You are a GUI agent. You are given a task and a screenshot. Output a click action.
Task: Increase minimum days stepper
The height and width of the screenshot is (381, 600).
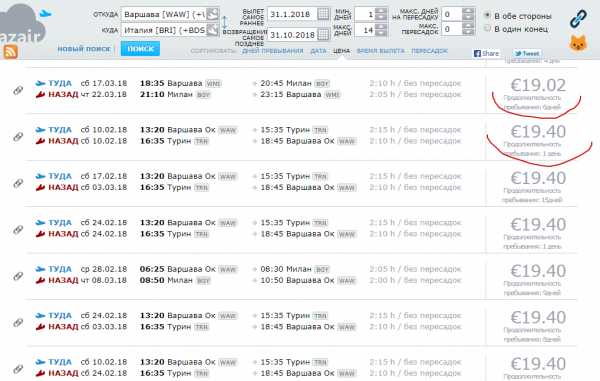pos(381,11)
